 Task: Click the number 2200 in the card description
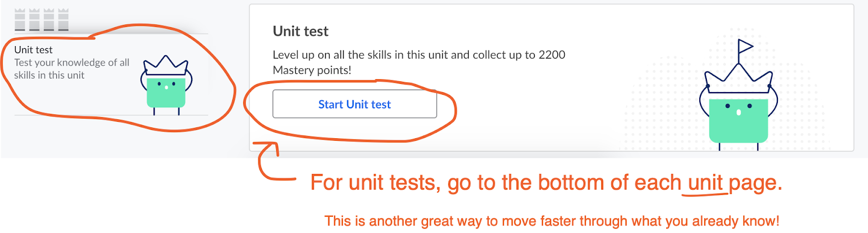[x=552, y=55]
